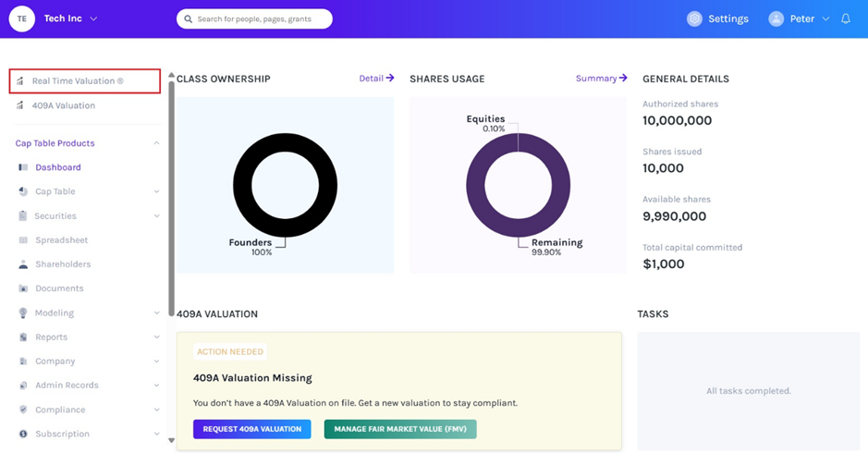Click Peter's user avatar icon
This screenshot has width=868, height=453.
(x=776, y=18)
